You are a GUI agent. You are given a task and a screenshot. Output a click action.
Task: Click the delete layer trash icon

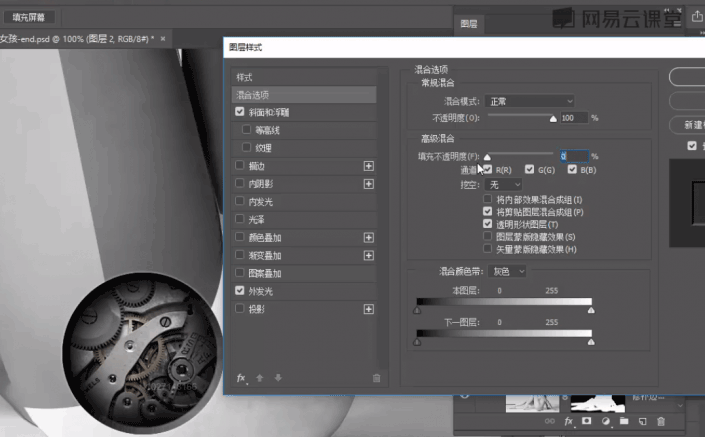661,421
